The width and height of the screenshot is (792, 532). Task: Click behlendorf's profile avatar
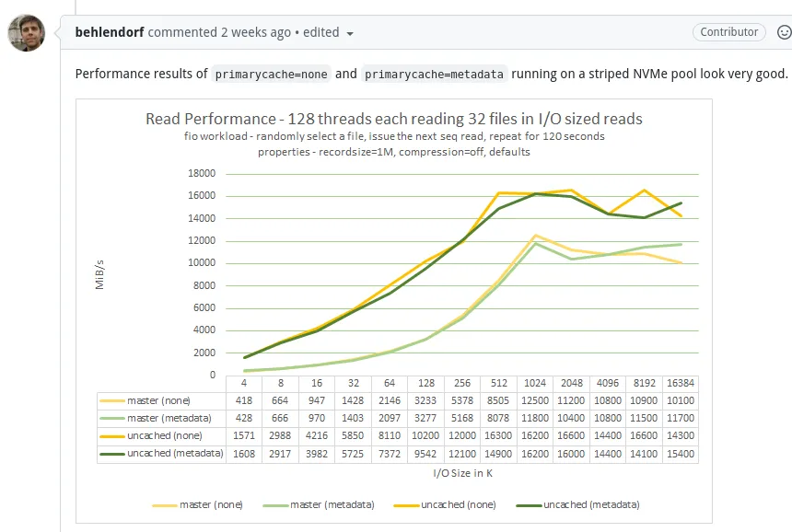click(x=26, y=33)
